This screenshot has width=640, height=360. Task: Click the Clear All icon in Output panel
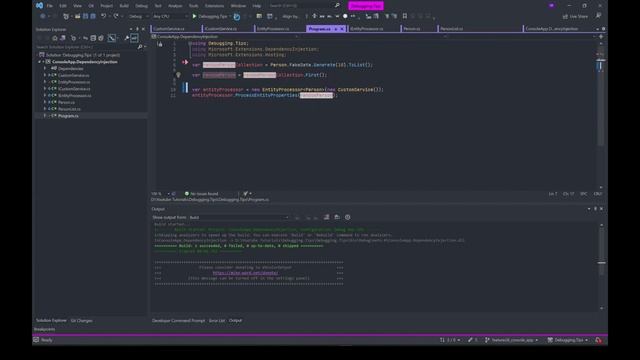coord(326,217)
